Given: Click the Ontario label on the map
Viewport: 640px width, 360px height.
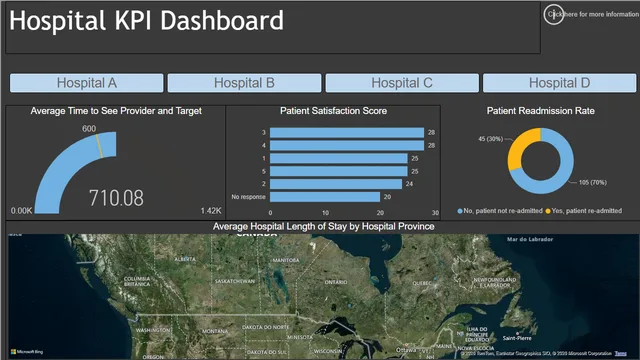Looking at the screenshot, I should tap(336, 282).
